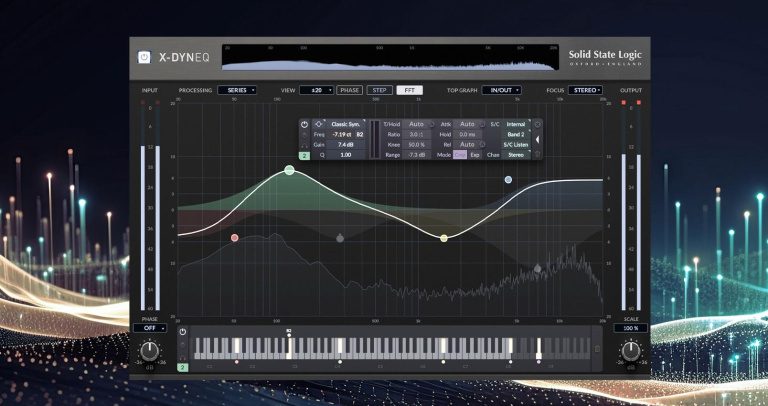Collapse the band panel with left arrow
768x406 pixels.
(537, 140)
